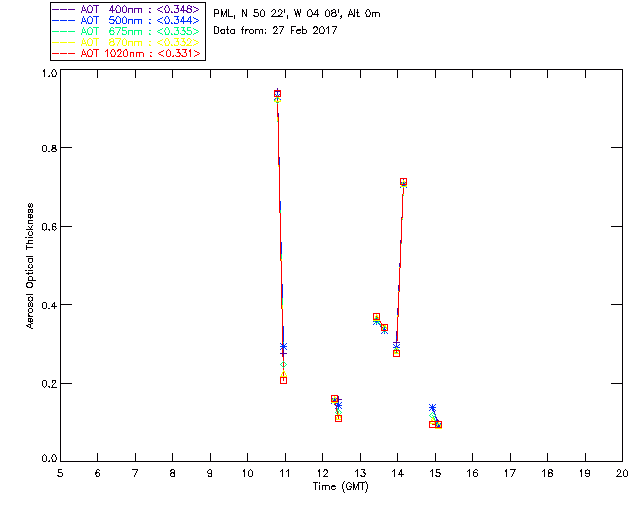Screen dimensions: 640x512
Task: Click the 'Time (GMT)' axis label
Action: point(340,487)
